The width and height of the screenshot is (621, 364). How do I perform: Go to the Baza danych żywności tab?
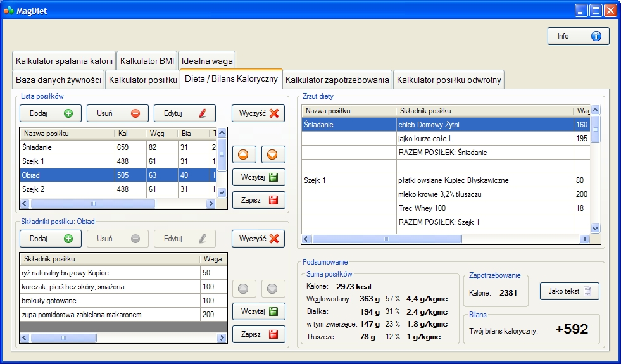click(x=58, y=80)
